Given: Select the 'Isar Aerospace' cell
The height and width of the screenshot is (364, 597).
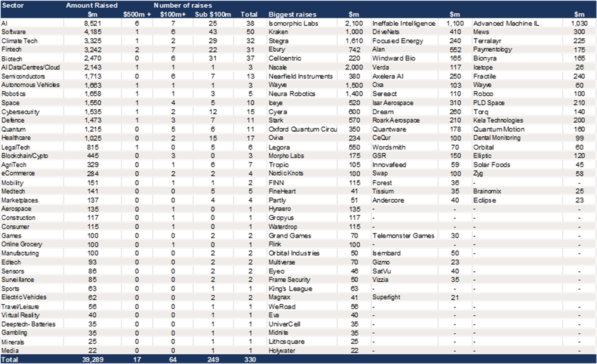Looking at the screenshot, I should tap(393, 103).
